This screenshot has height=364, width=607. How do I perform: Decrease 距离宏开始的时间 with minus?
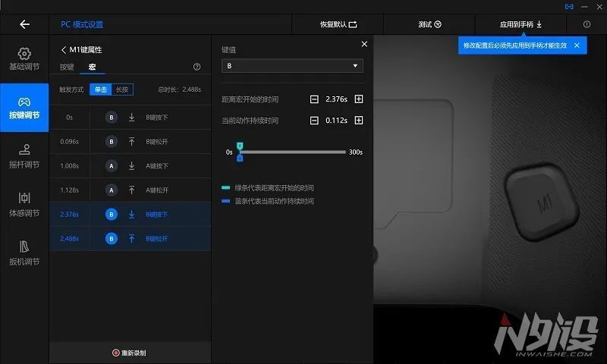click(314, 99)
